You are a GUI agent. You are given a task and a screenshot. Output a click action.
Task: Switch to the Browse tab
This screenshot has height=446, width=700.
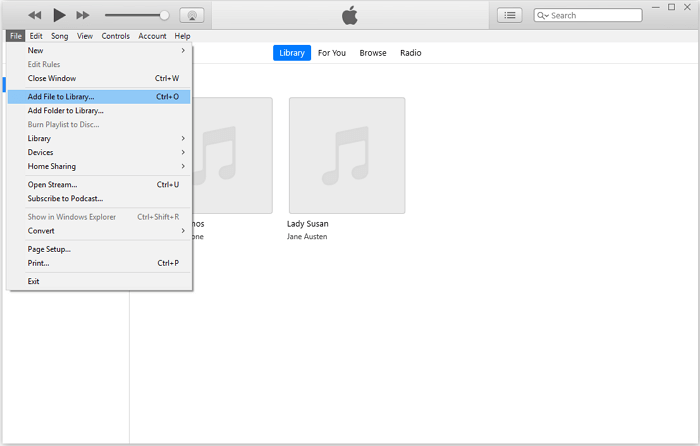pos(373,53)
